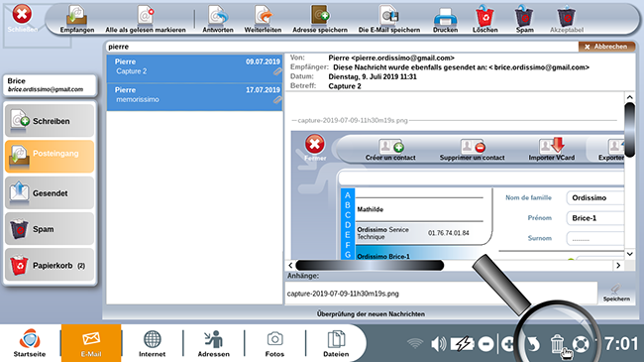The width and height of the screenshot is (644, 362).
Task: Compose a new mail with Schreiben
Action: click(x=50, y=121)
